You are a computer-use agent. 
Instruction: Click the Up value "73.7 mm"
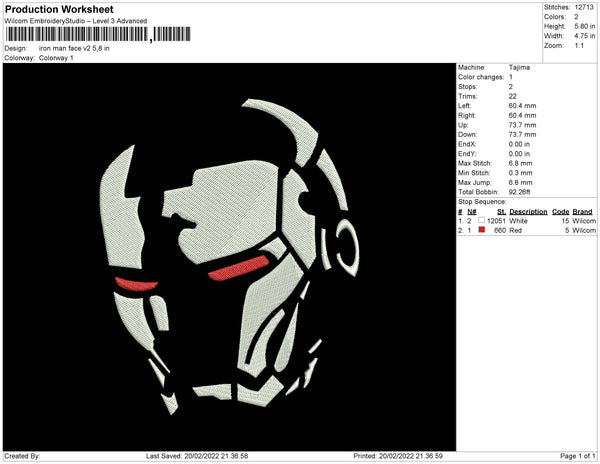[x=522, y=125]
